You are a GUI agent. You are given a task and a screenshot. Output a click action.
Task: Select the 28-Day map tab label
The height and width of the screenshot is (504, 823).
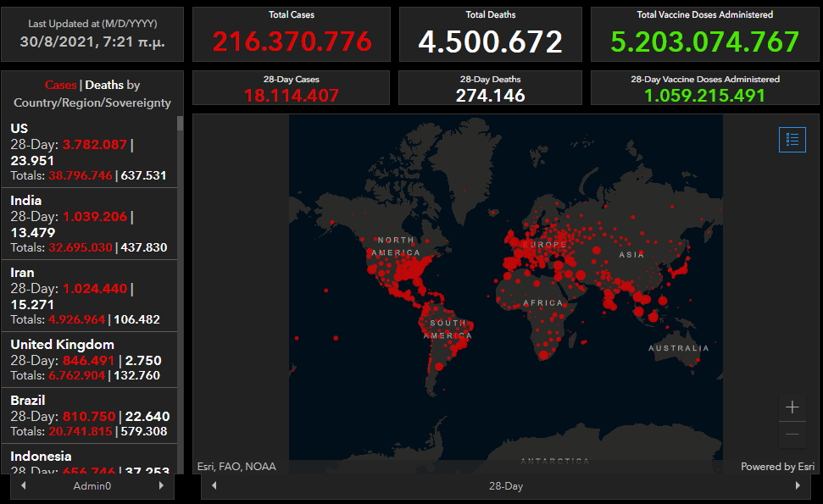click(505, 486)
